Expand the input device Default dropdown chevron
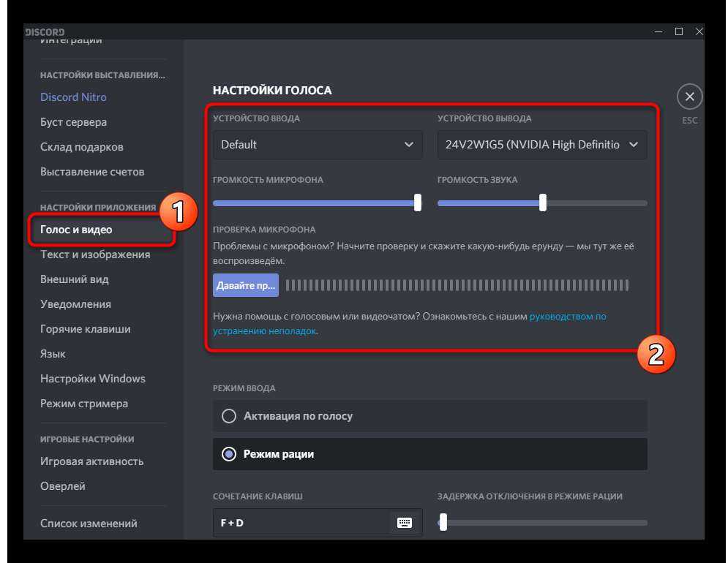This screenshot has width=728, height=563. click(408, 144)
